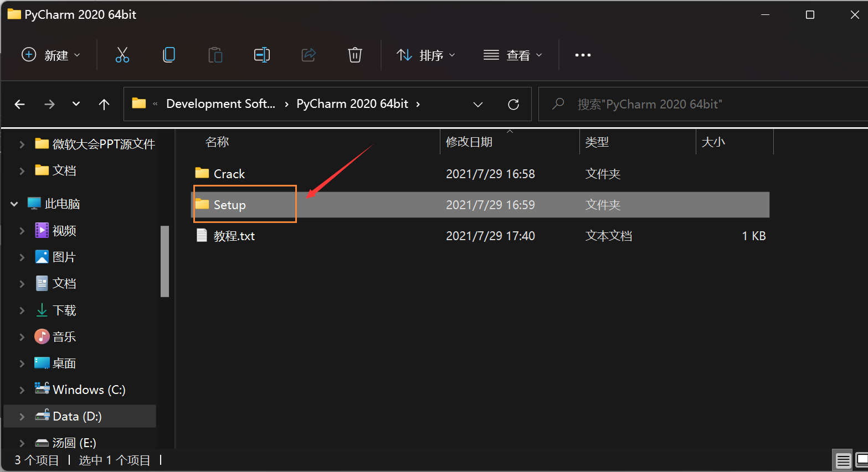Switch to large icons view layout
The image size is (868, 472).
(862, 460)
